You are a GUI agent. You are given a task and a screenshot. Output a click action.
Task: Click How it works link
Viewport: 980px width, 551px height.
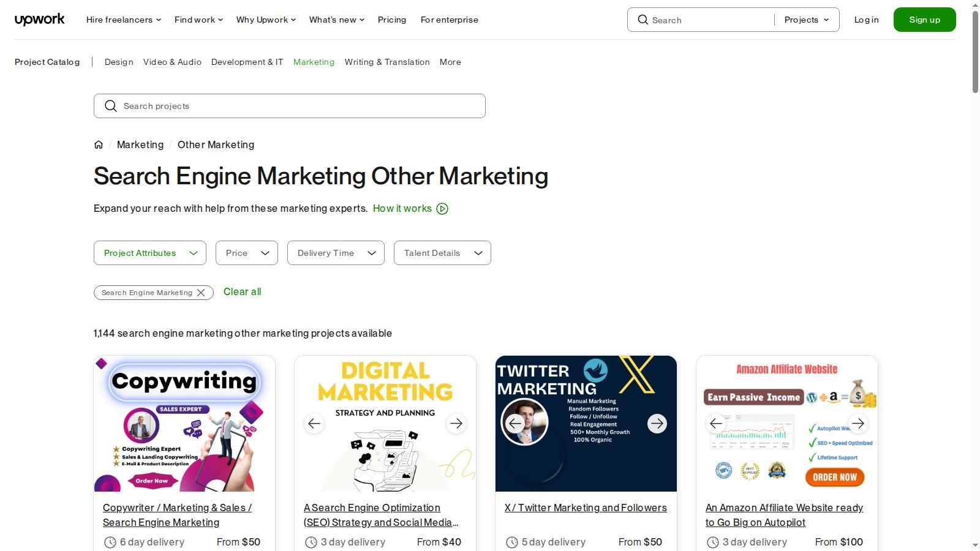402,208
